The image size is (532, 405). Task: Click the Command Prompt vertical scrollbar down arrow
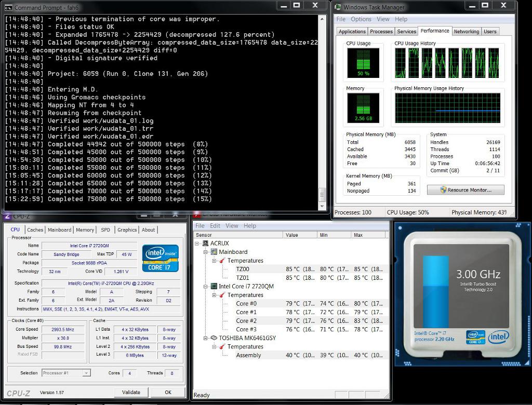coord(322,206)
